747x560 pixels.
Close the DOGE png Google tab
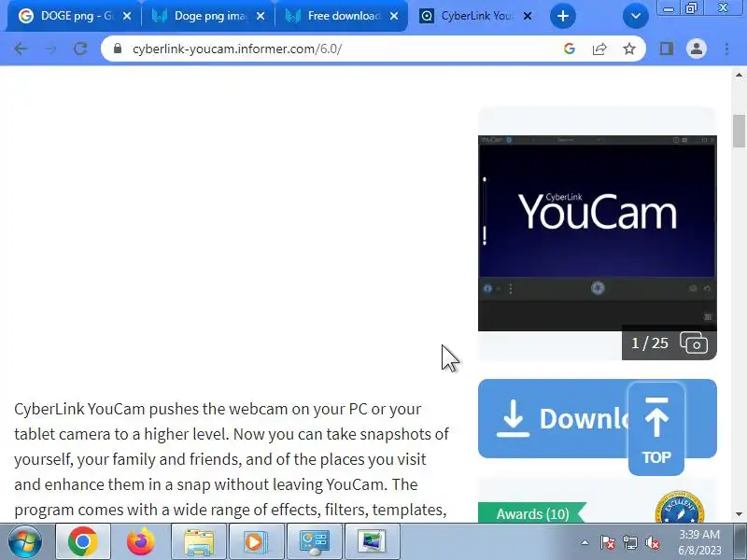[x=127, y=16]
